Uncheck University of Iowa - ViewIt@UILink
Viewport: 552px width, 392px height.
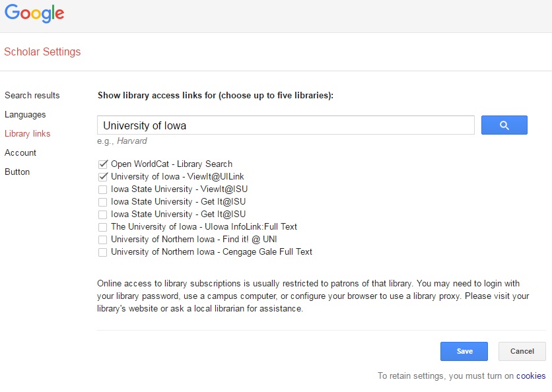[x=102, y=176]
